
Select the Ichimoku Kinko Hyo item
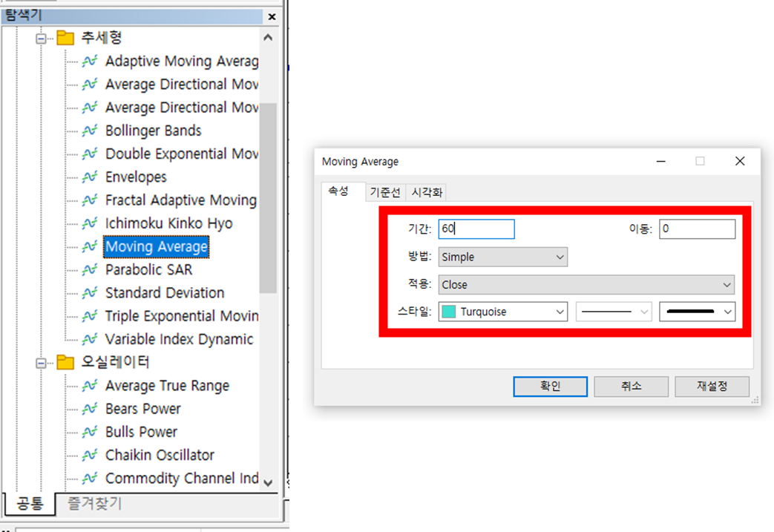[x=168, y=223]
